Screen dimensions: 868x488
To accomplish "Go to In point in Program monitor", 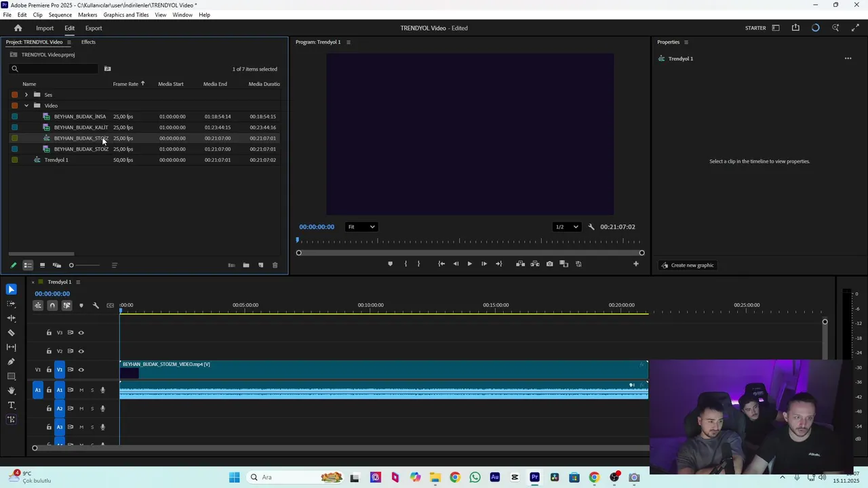I will pos(441,264).
